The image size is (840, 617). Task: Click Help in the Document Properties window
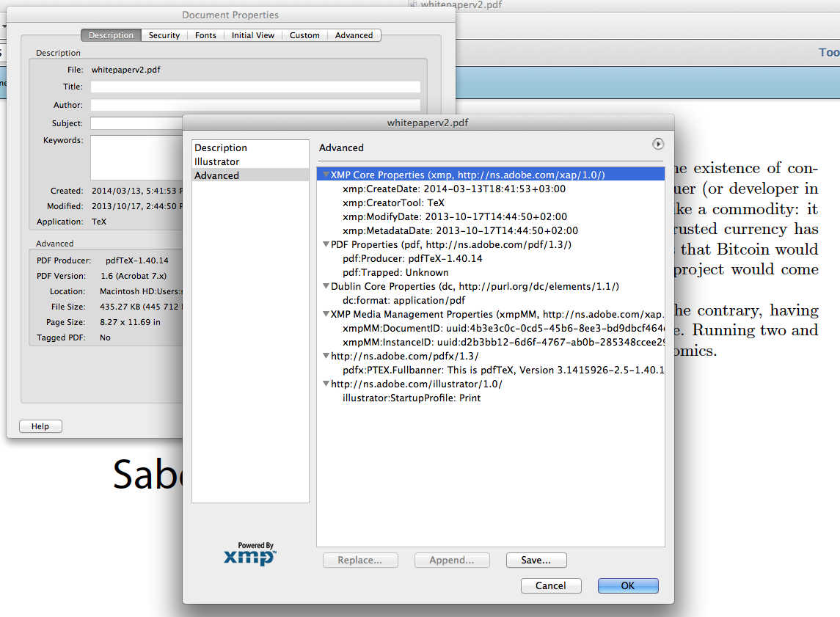pos(40,426)
